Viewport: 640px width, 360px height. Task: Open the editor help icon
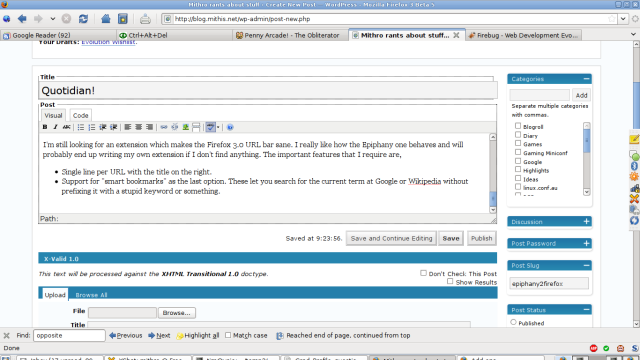coord(230,127)
